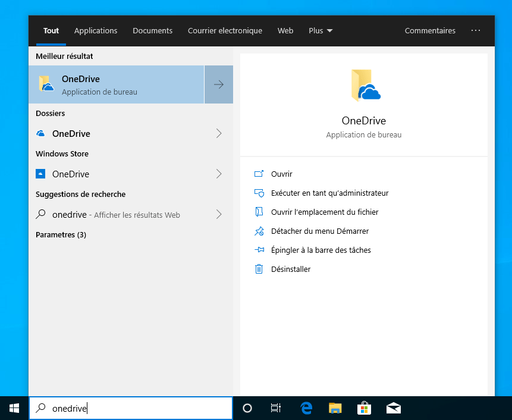Select OneDrive Application de bureau result

[116, 84]
